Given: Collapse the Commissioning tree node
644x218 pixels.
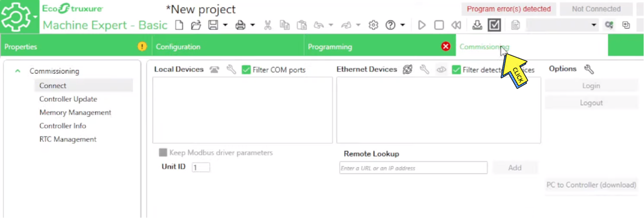Looking at the screenshot, I should click(x=17, y=71).
